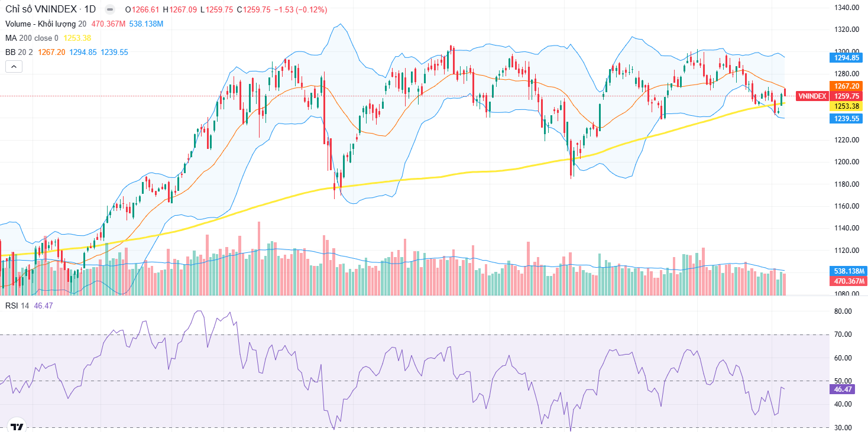Click the 60.00 tick on the RSI scale
Screen dimensions: 868x432
[x=843, y=358]
